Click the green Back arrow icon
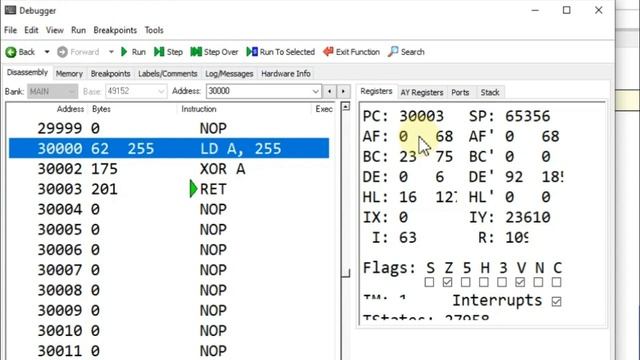Image resolution: width=640 pixels, height=360 pixels. pos(11,52)
